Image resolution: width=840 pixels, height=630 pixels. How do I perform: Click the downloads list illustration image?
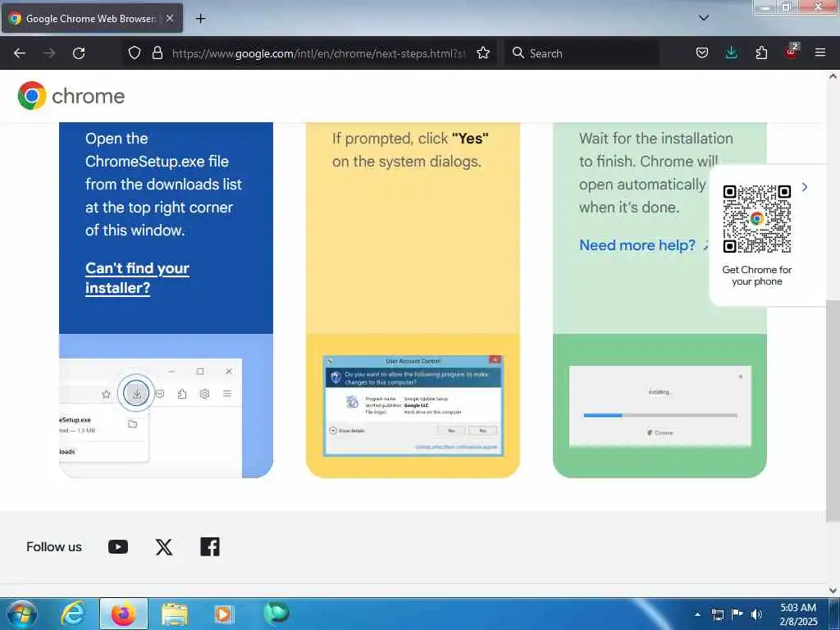[151, 418]
